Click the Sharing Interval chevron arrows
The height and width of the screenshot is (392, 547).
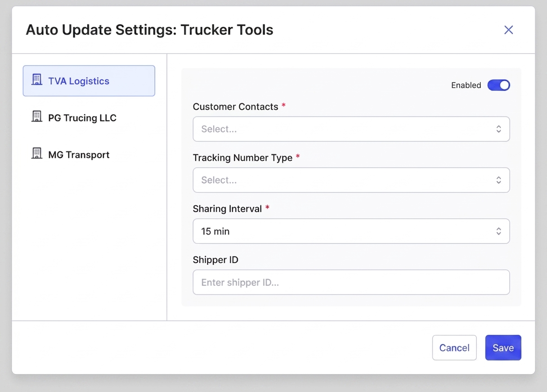click(498, 231)
